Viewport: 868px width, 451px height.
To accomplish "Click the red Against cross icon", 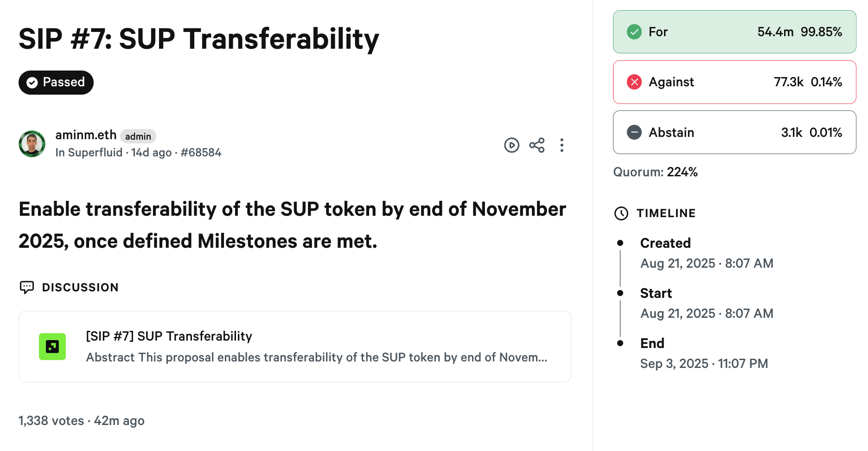I will 634,82.
